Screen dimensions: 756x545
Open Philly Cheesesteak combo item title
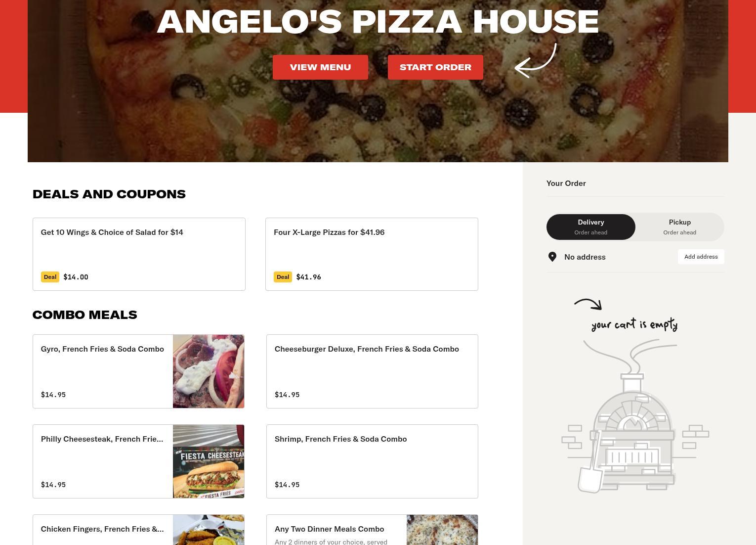point(102,439)
